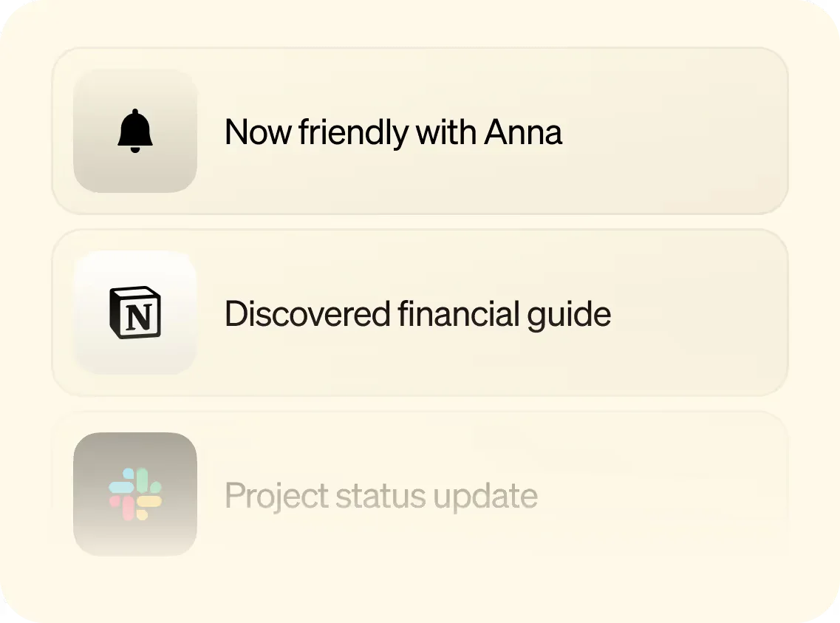Click the name 'Anna' in the first notification
Screen dimensions: 840x623
click(x=523, y=133)
